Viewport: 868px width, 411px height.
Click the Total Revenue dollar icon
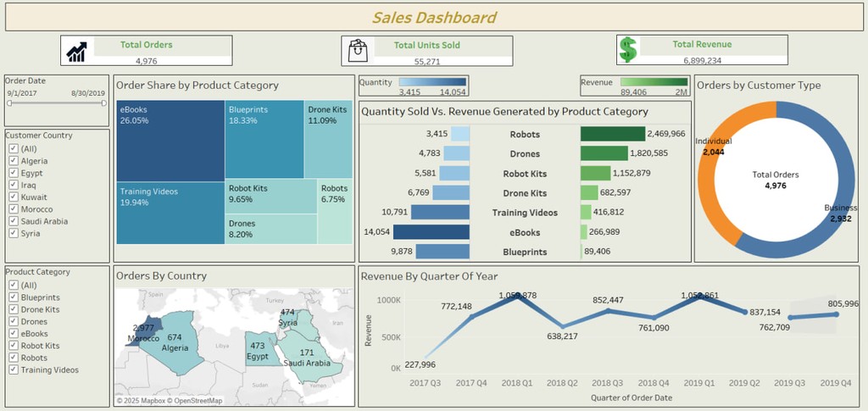(628, 50)
